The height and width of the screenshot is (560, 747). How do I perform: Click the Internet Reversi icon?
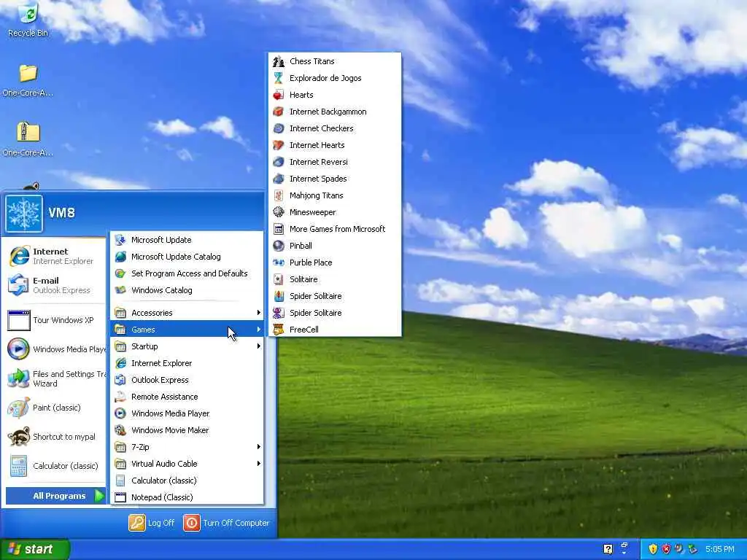pyautogui.click(x=279, y=162)
